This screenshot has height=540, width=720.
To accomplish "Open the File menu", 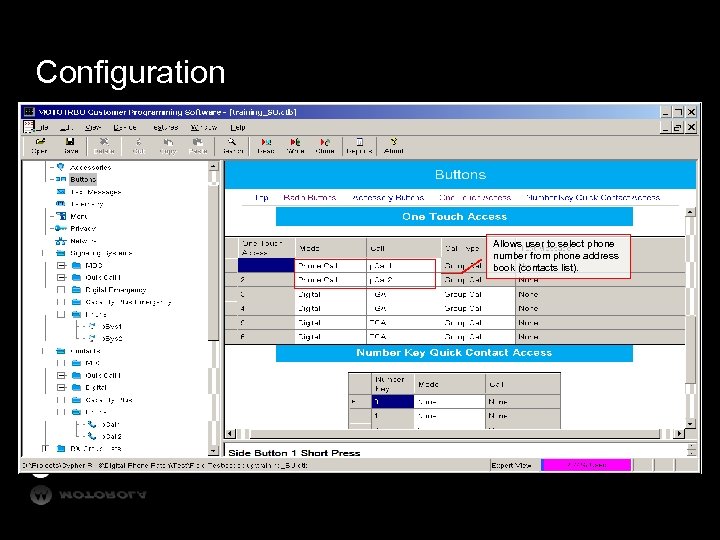I will (42, 127).
